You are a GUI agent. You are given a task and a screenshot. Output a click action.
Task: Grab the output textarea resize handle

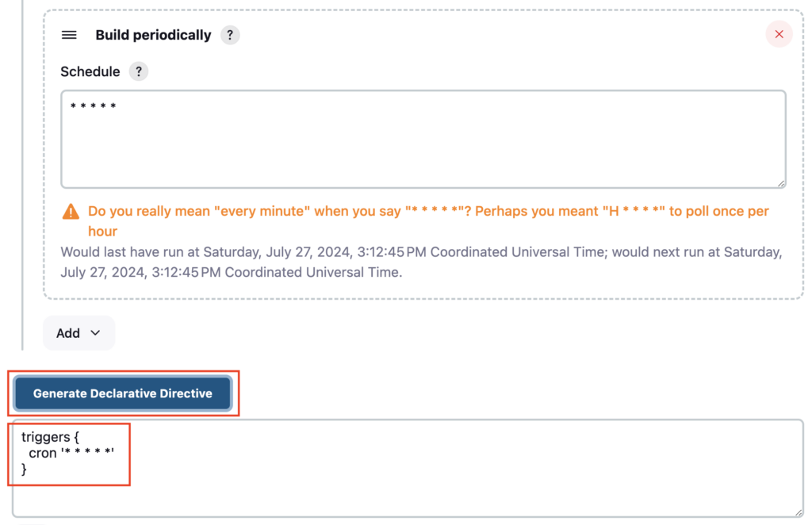798,512
